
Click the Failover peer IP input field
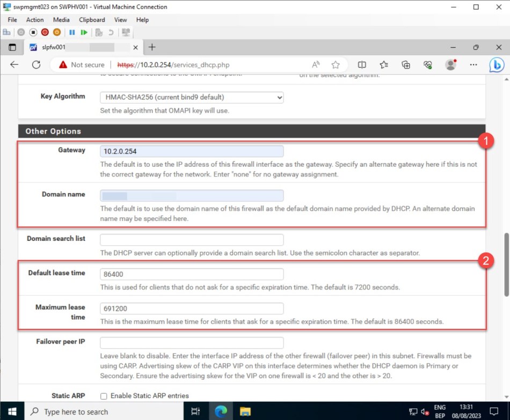tap(191, 343)
